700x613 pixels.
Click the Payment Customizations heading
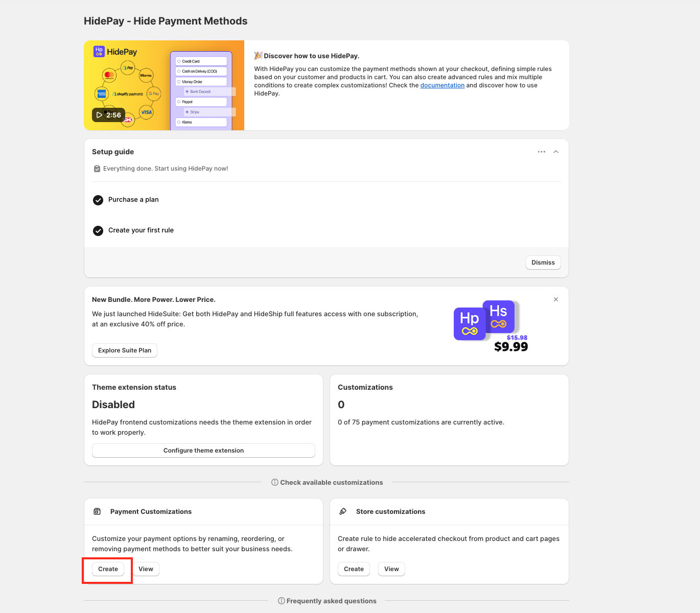pyautogui.click(x=151, y=511)
